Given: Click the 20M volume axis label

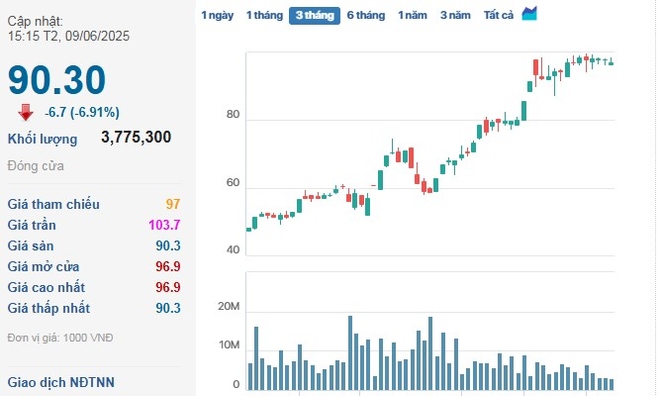Looking at the screenshot, I should (229, 306).
